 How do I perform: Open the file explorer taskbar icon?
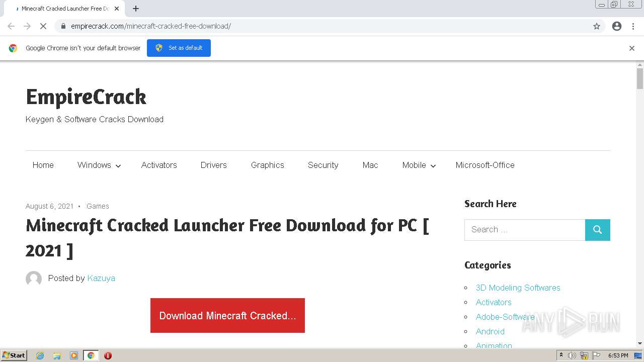click(57, 355)
